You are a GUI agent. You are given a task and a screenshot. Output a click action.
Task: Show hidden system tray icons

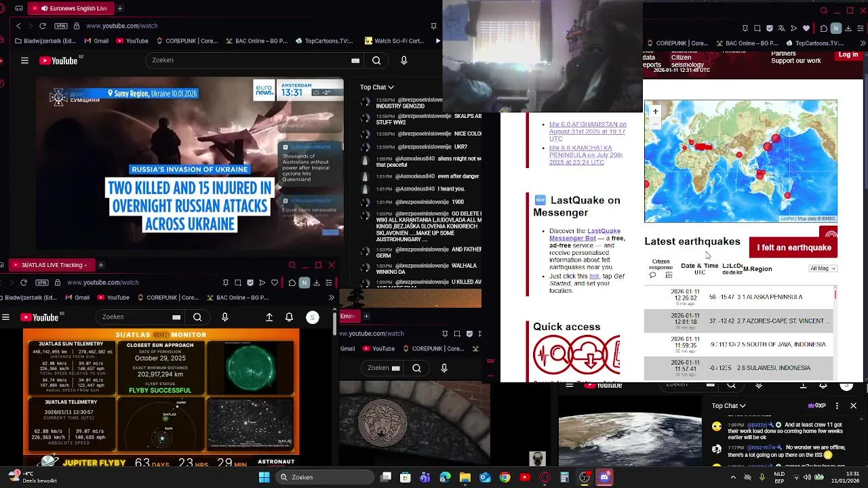click(x=732, y=477)
